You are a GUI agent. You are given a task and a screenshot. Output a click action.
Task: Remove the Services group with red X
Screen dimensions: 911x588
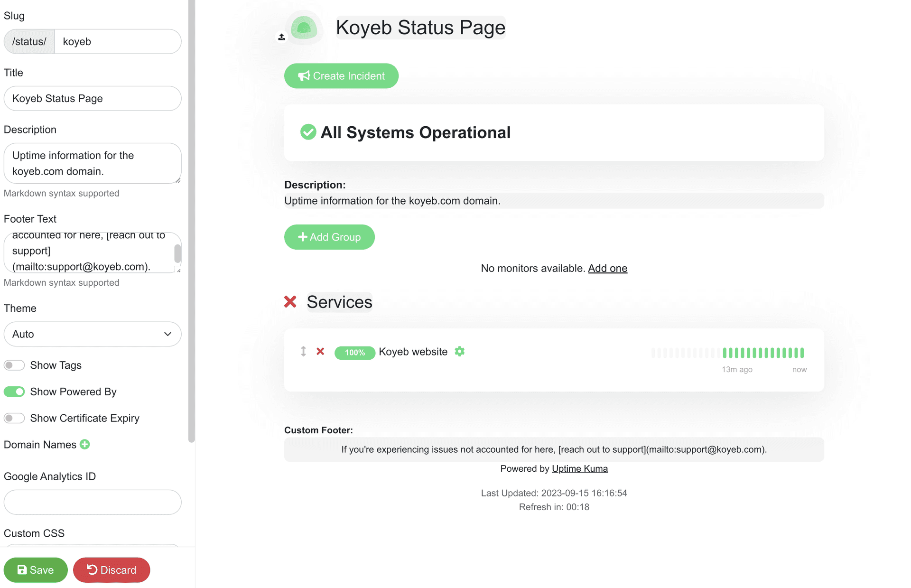point(290,302)
